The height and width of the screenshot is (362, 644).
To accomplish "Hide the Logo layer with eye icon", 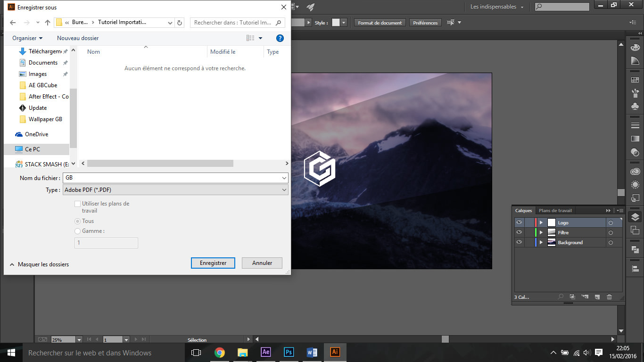I will click(519, 222).
